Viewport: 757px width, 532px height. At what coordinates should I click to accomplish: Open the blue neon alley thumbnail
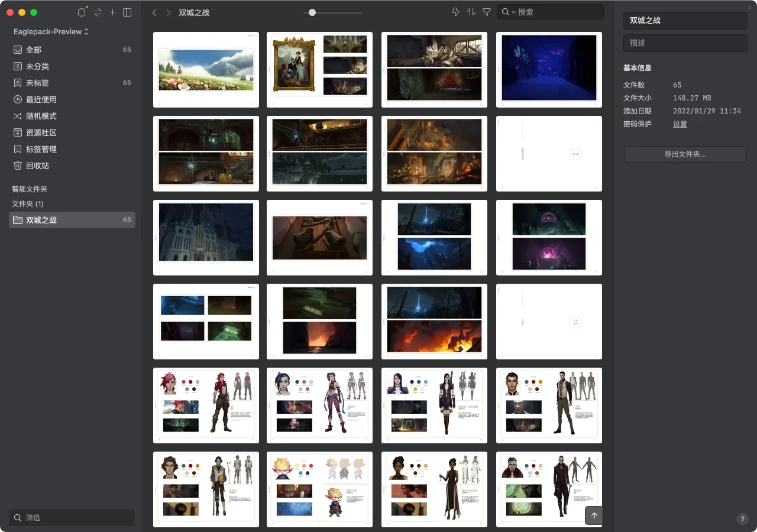(x=549, y=70)
